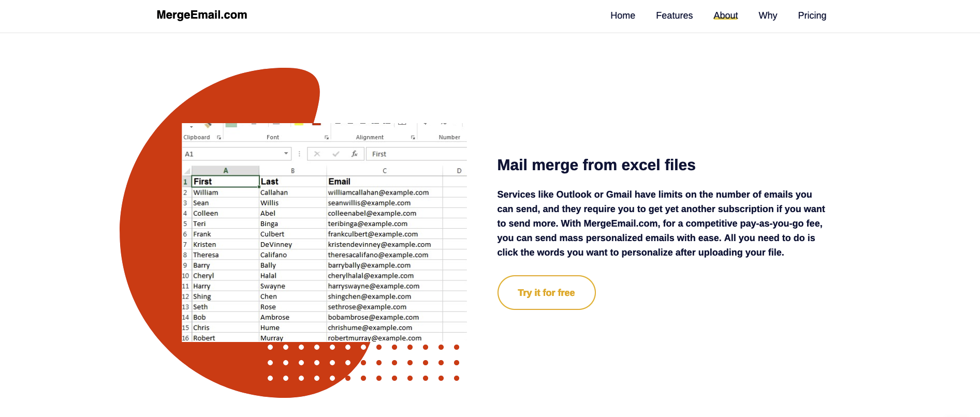Open the Why nav link
This screenshot has height=417, width=980.
tap(768, 16)
